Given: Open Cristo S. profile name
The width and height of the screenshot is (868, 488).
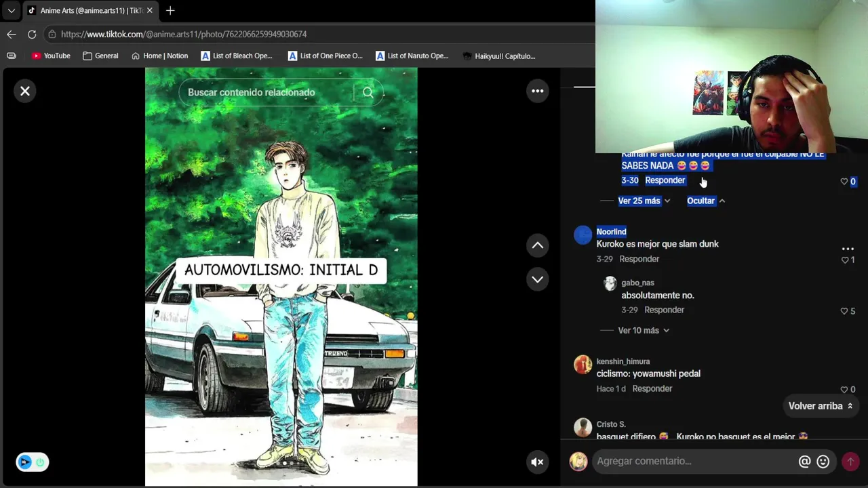Looking at the screenshot, I should [611, 424].
